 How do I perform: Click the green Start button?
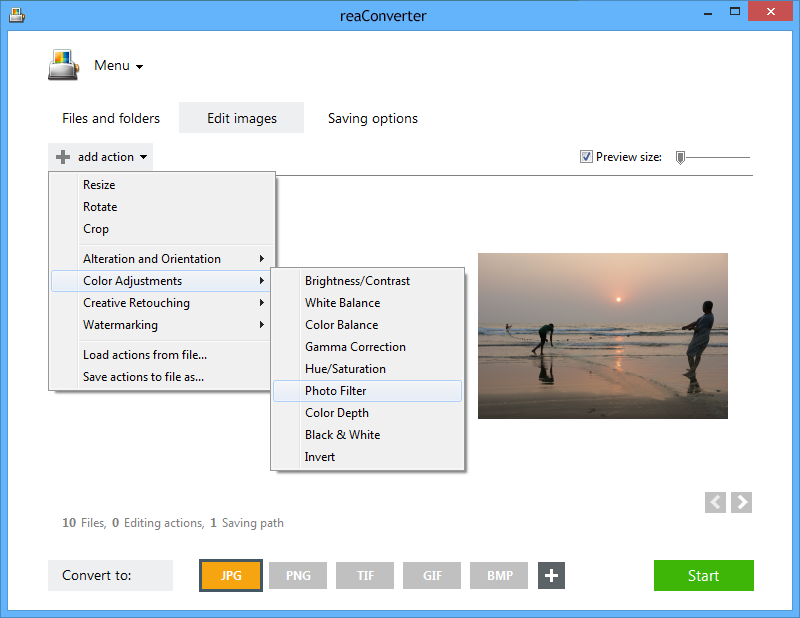tap(704, 576)
